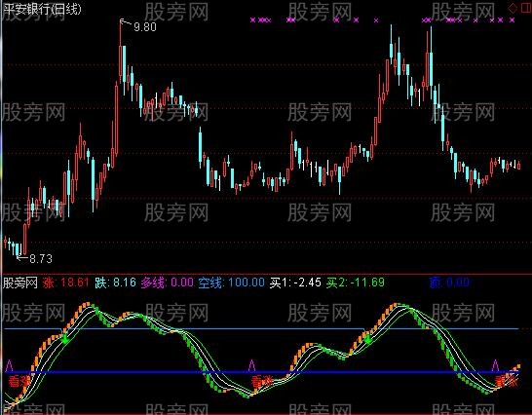Click the 平安银行(日线) chart title
Screen dimensions: 532x415
coord(42,9)
